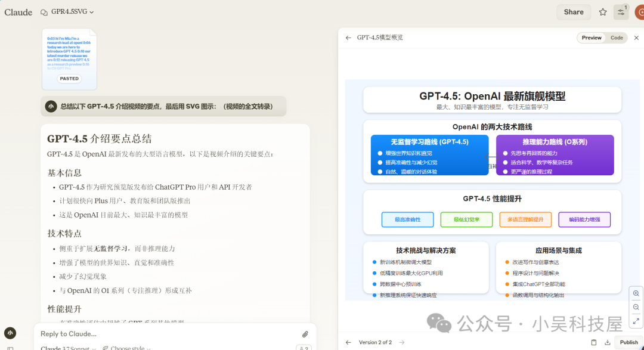
Task: Click the GPT-4.5模型概览 artifact title
Action: [380, 38]
